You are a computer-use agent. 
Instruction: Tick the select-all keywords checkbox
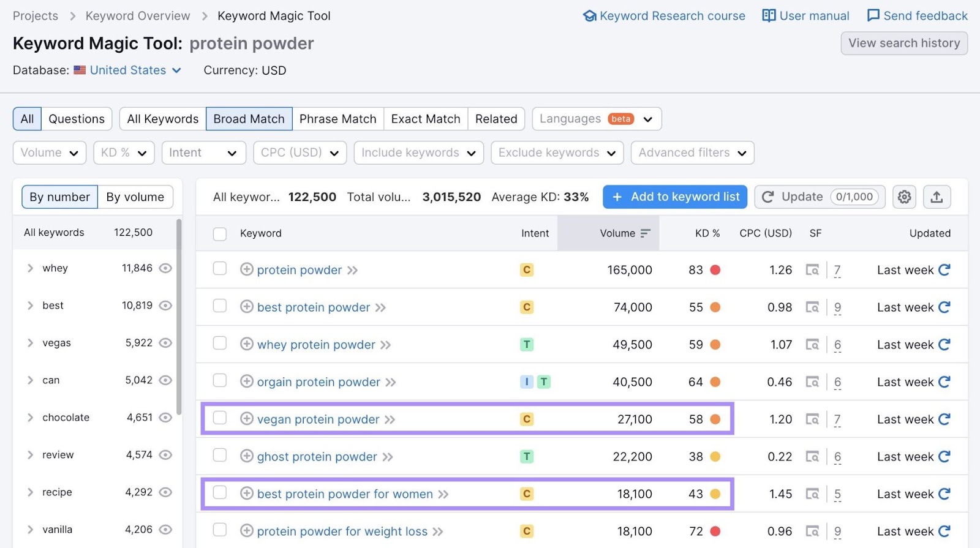220,234
